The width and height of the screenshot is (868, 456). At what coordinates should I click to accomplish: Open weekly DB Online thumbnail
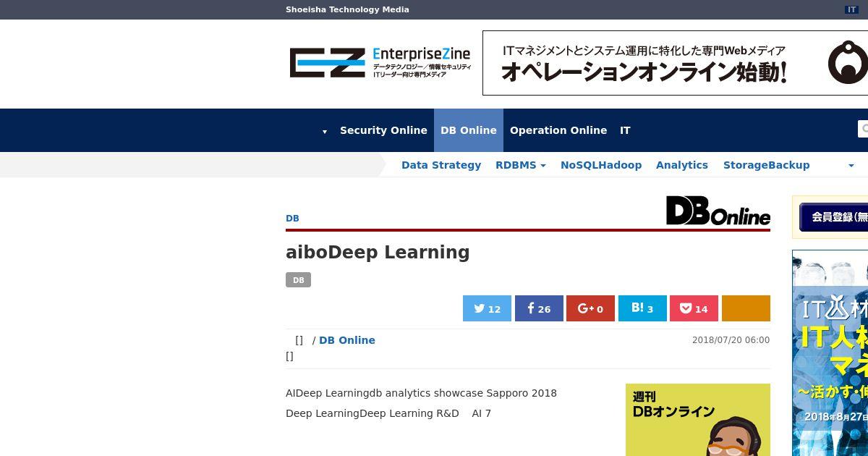click(x=698, y=420)
